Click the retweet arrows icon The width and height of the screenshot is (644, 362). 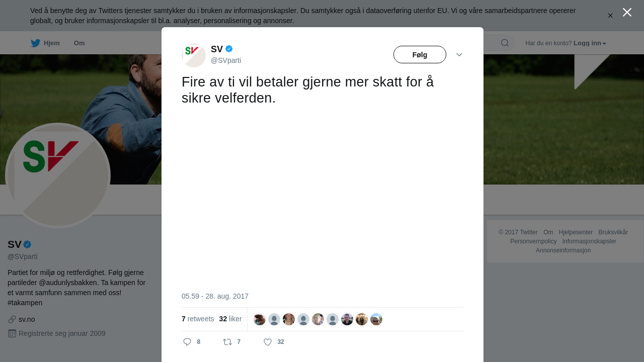click(227, 342)
